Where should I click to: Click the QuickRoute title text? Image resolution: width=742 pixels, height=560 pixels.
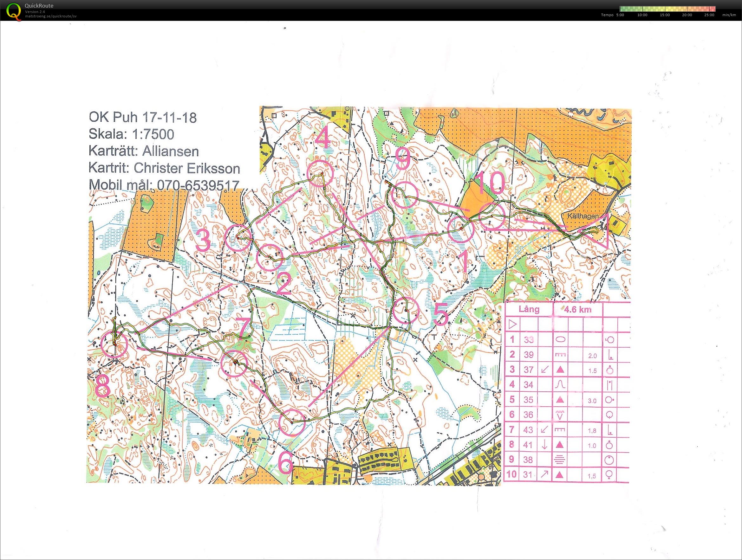(x=39, y=6)
